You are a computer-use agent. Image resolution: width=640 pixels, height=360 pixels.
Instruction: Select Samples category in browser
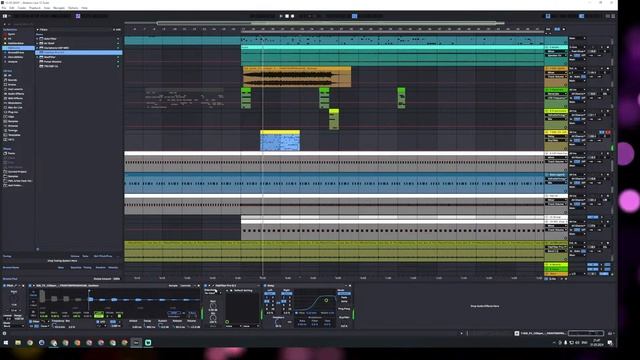point(12,121)
